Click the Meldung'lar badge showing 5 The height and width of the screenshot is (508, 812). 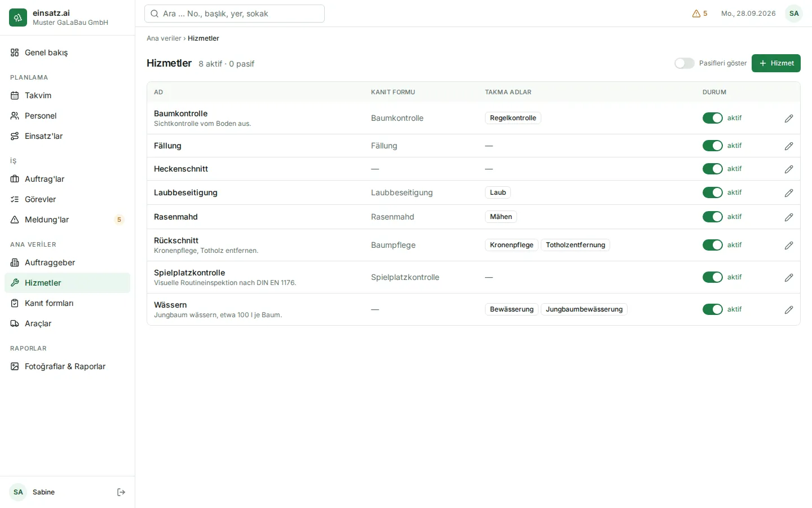(x=119, y=220)
